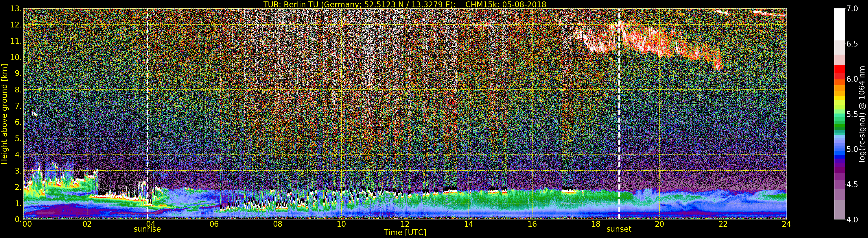
Task: Click the 'CHM15k: 05-08-2018' text in title
Action: [x=506, y=4]
